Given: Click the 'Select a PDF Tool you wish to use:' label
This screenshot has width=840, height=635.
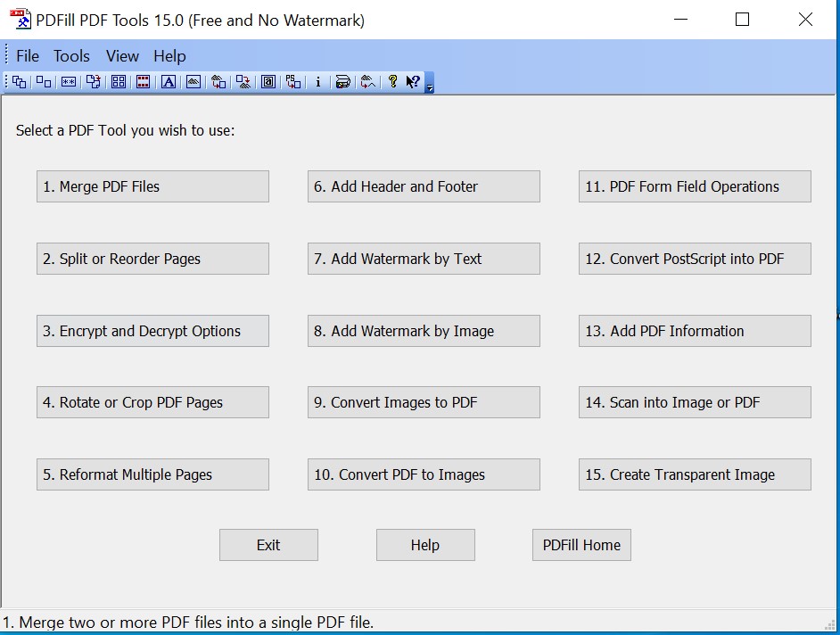Looking at the screenshot, I should point(126,131).
